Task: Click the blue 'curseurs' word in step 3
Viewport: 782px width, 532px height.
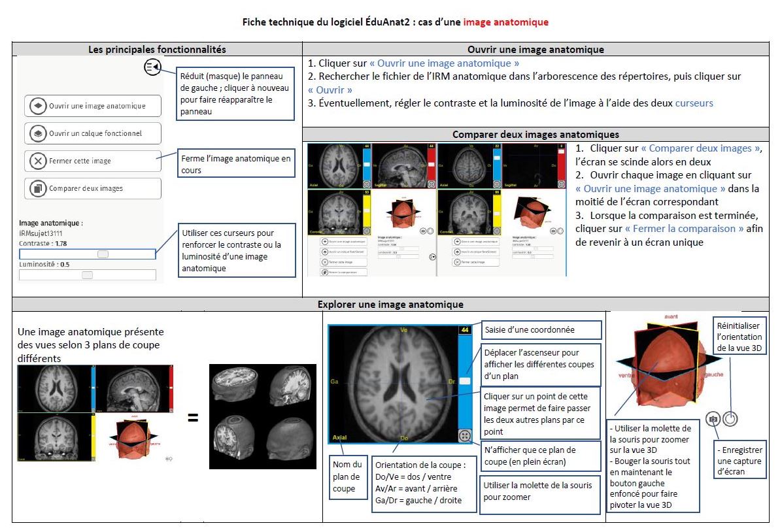Action: point(694,103)
